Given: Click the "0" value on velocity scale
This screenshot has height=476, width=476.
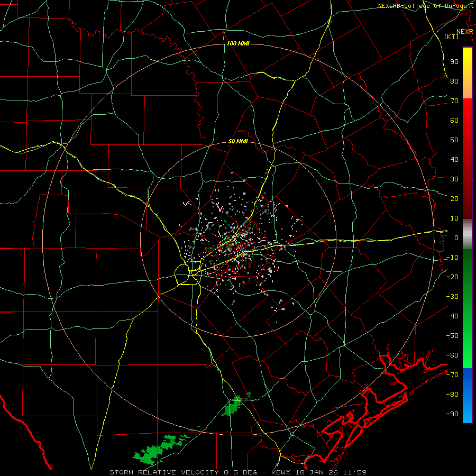Looking at the screenshot, I should [456, 237].
